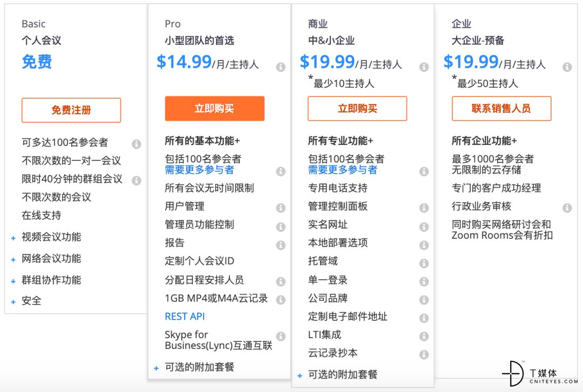Click the 大企业-预备 subtitle

478,40
